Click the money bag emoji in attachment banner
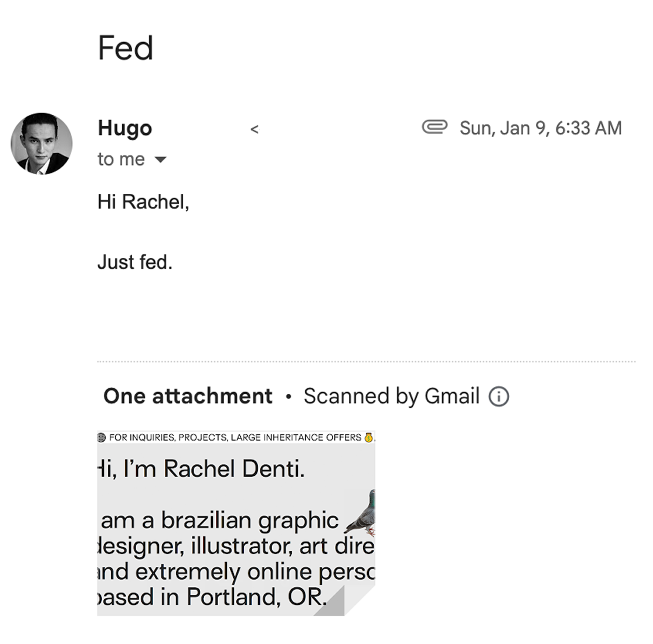The image size is (653, 644). [x=369, y=437]
